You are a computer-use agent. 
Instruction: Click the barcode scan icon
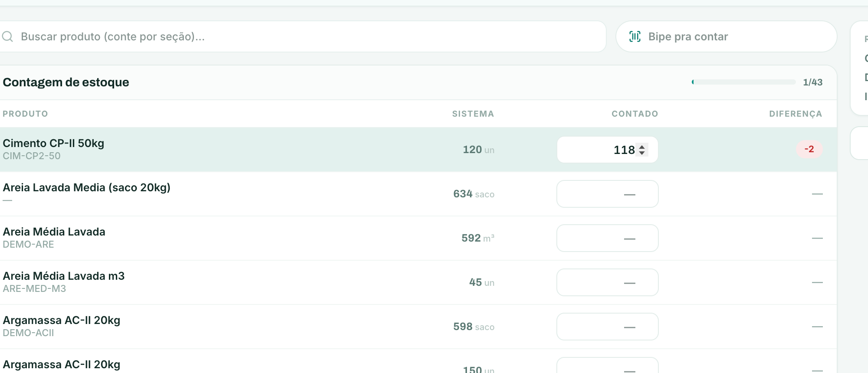coord(635,36)
